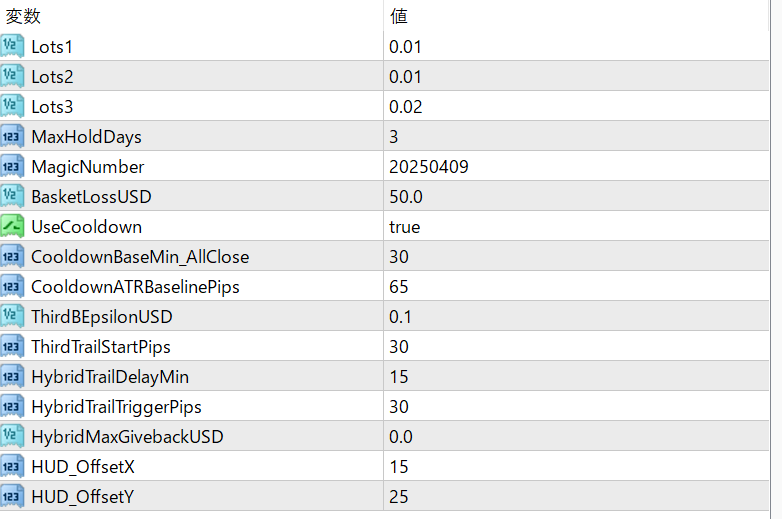782x519 pixels.
Task: Click the 値 column header
Action: [398, 16]
